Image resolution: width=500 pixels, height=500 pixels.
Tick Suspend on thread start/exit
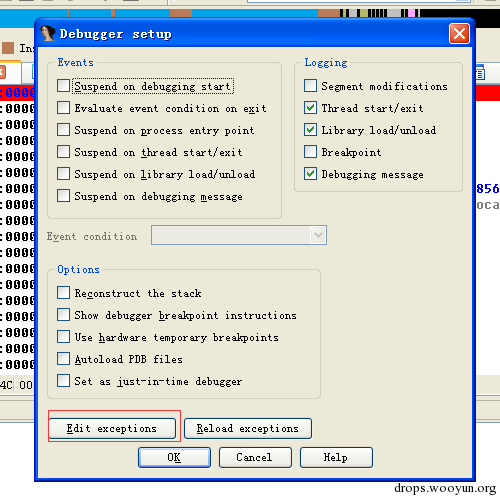pyautogui.click(x=63, y=152)
